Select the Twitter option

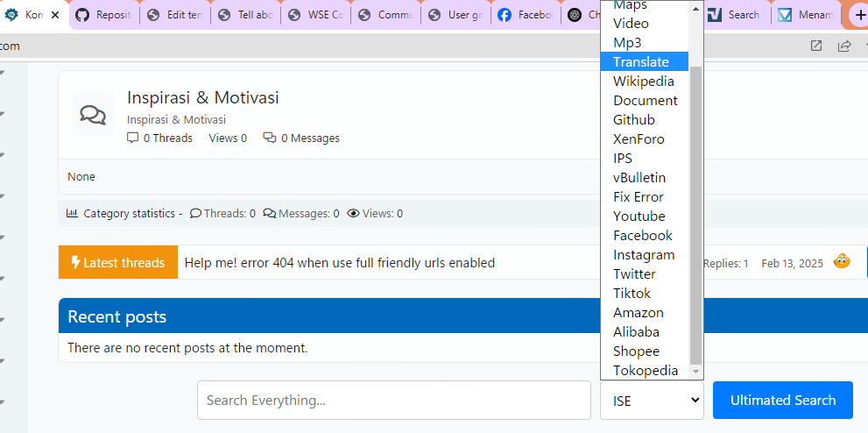(x=645, y=274)
